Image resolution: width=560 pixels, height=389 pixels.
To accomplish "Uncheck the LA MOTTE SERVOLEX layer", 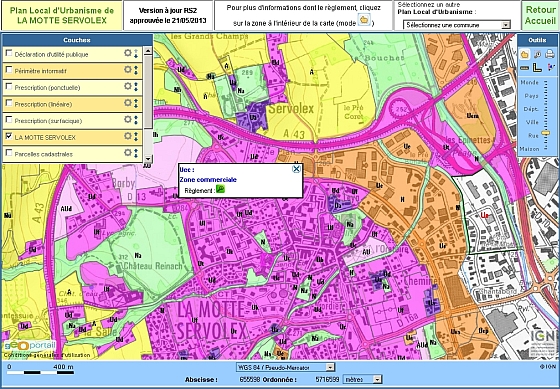I will (9, 136).
